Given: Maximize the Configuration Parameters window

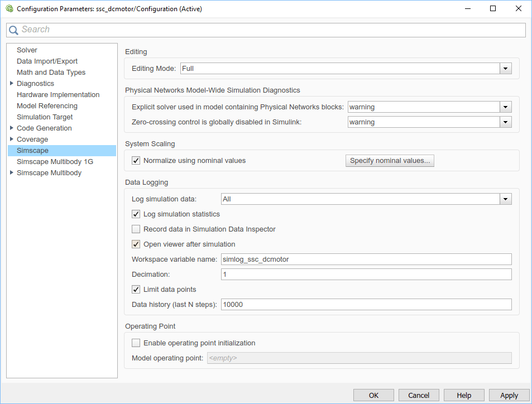Looking at the screenshot, I should 493,9.
